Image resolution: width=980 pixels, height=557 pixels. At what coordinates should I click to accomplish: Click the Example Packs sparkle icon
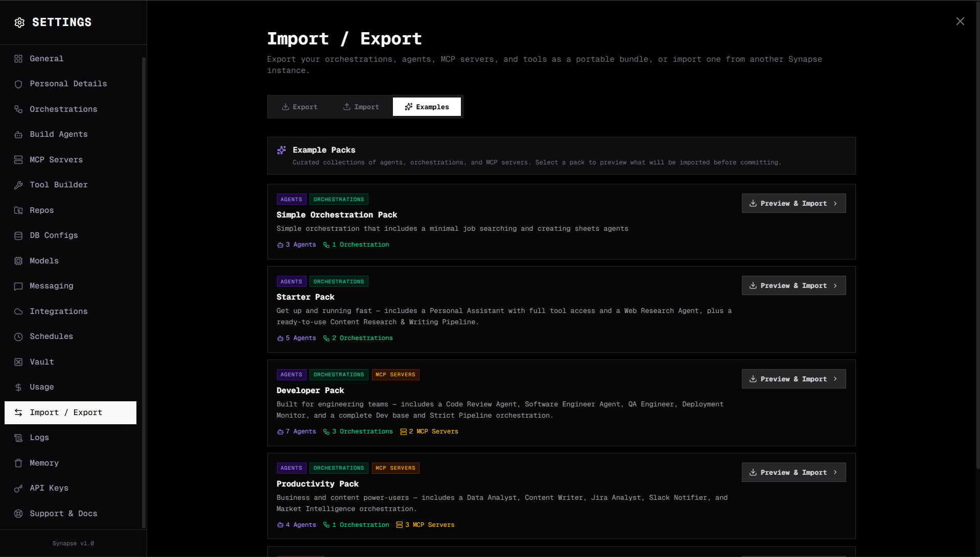click(x=282, y=150)
